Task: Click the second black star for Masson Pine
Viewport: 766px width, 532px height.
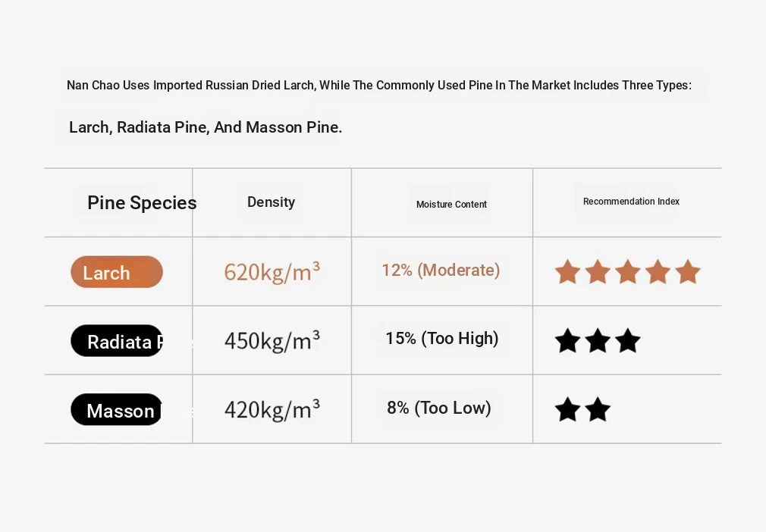Action: pyautogui.click(x=598, y=410)
